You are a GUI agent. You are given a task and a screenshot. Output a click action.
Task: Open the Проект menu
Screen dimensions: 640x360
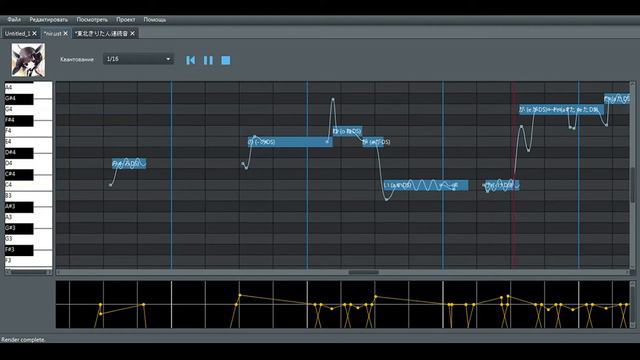click(x=126, y=20)
